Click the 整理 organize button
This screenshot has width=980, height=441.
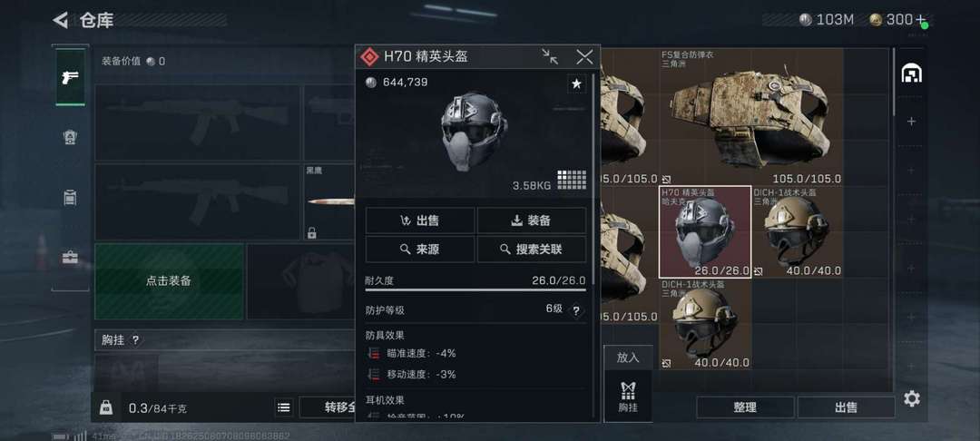tap(745, 407)
